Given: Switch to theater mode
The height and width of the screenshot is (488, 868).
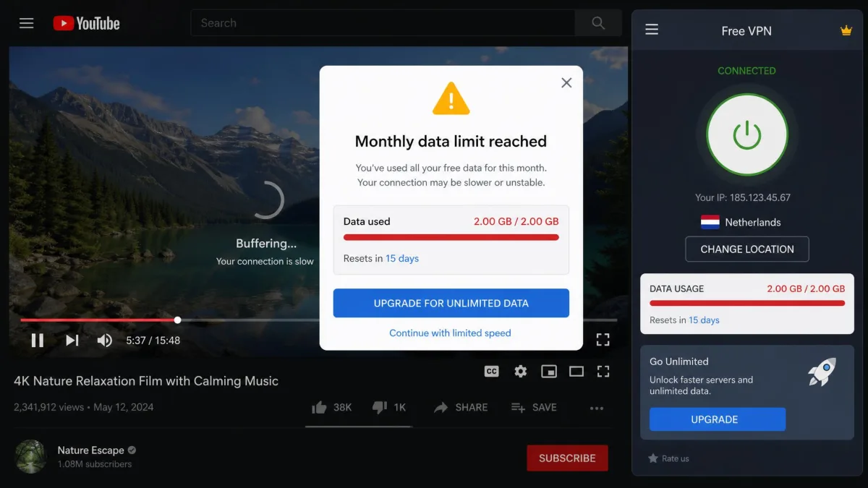Looking at the screenshot, I should 576,371.
